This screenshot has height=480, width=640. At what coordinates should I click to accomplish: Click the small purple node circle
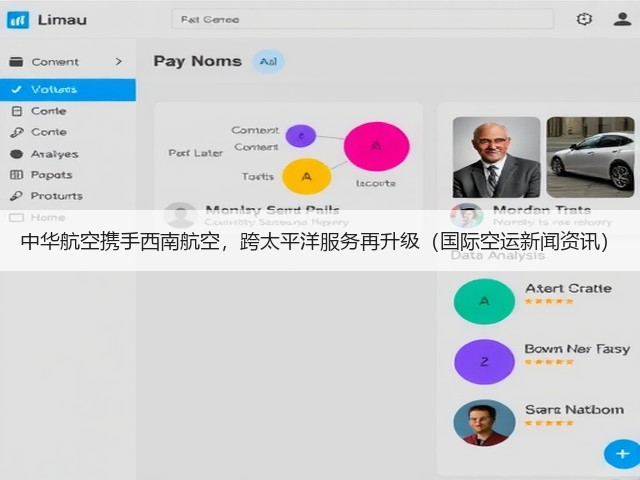pos(301,136)
